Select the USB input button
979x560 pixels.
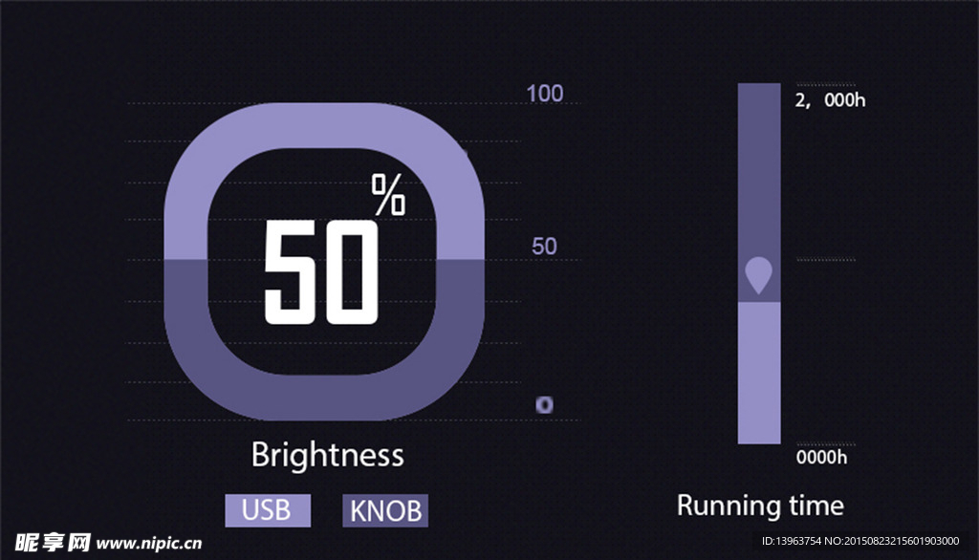[x=268, y=510]
